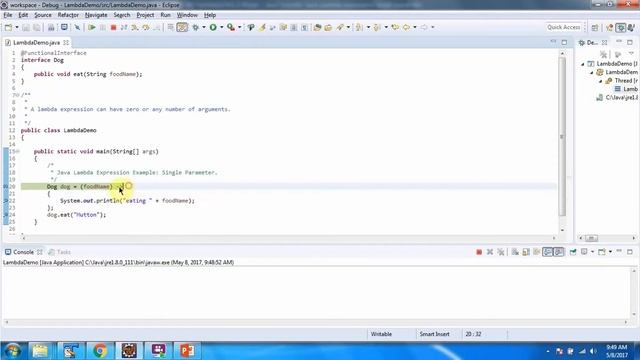The width and height of the screenshot is (640, 360).
Task: Click the Quick Access search field
Action: (563, 27)
